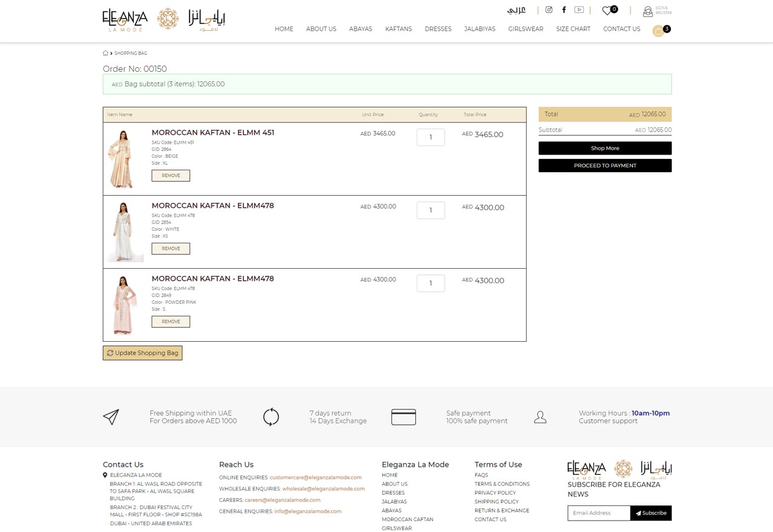Switch language to Arabic
This screenshot has width=773, height=532.
pyautogui.click(x=516, y=10)
